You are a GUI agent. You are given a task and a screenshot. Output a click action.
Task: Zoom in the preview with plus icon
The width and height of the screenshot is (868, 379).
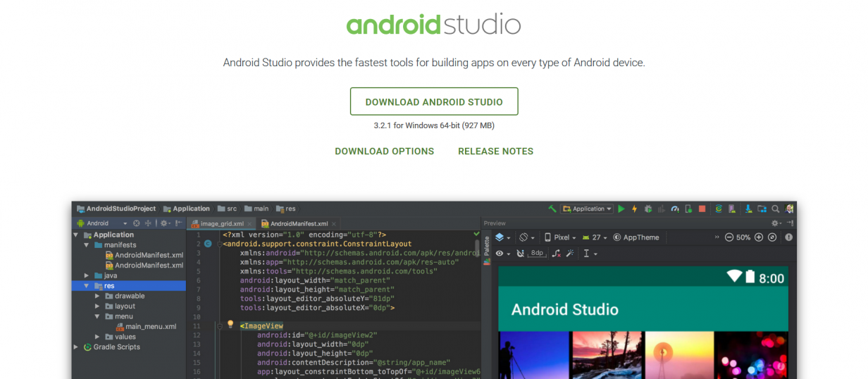tap(759, 237)
